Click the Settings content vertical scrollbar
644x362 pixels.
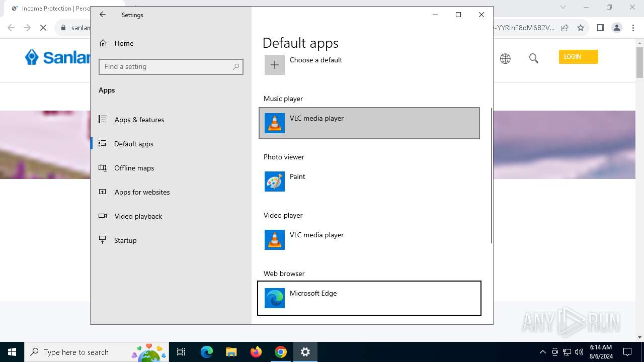tap(491, 175)
